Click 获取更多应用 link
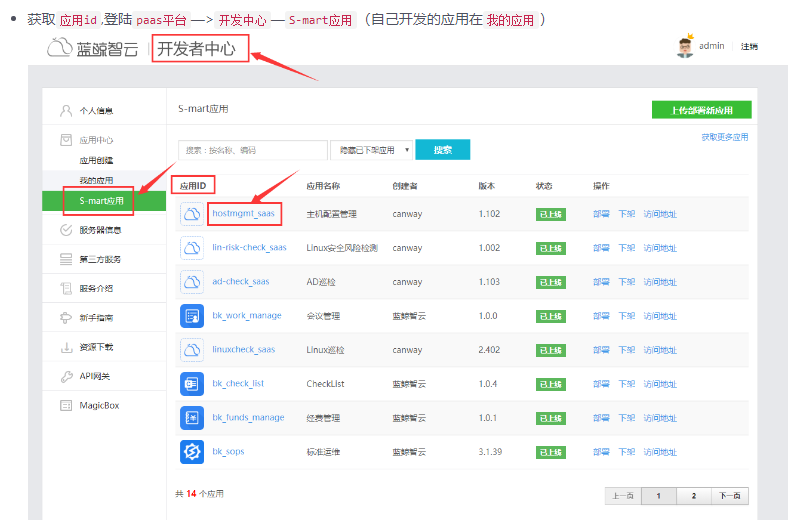790x530 pixels. point(724,137)
